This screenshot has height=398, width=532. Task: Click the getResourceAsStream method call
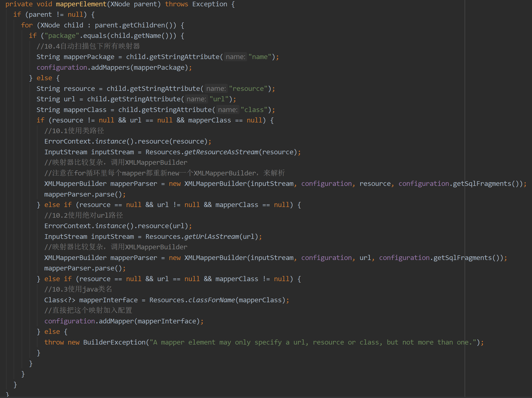221,152
